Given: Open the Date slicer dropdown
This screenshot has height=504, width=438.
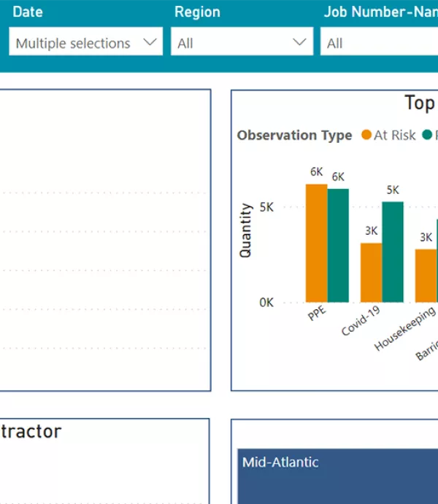Looking at the screenshot, I should click(85, 42).
